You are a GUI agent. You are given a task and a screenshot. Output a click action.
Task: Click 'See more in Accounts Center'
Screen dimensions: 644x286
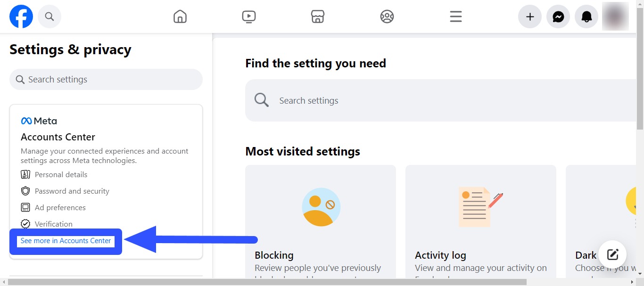click(x=65, y=241)
